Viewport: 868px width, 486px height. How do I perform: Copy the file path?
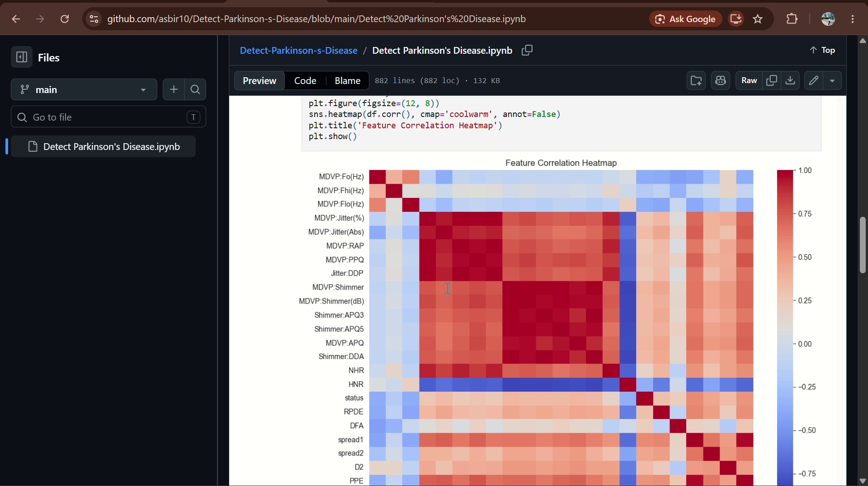527,50
